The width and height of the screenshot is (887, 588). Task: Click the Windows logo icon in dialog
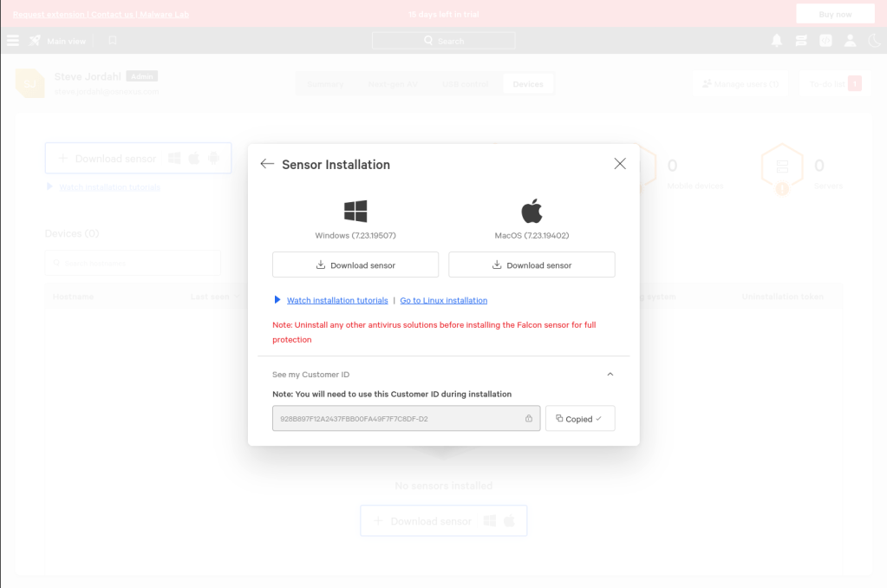(x=355, y=211)
